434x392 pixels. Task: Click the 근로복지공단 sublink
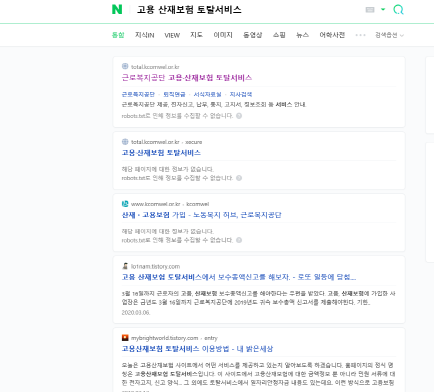pos(138,94)
